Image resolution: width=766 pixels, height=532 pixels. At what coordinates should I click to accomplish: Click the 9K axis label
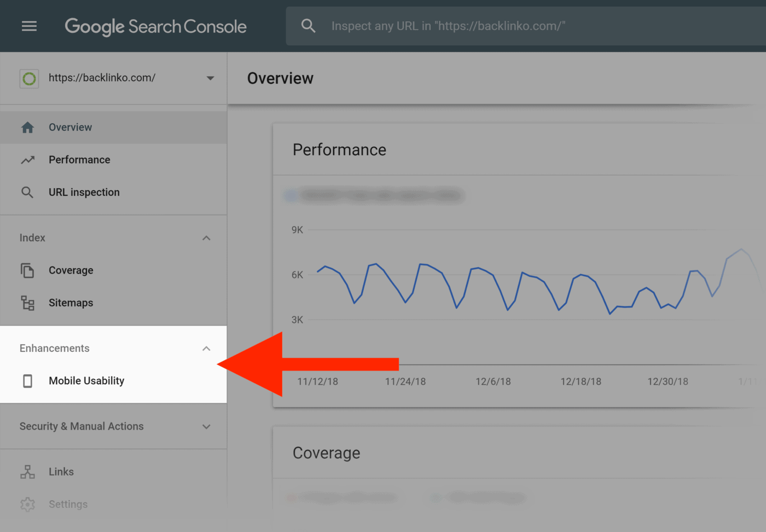point(297,230)
